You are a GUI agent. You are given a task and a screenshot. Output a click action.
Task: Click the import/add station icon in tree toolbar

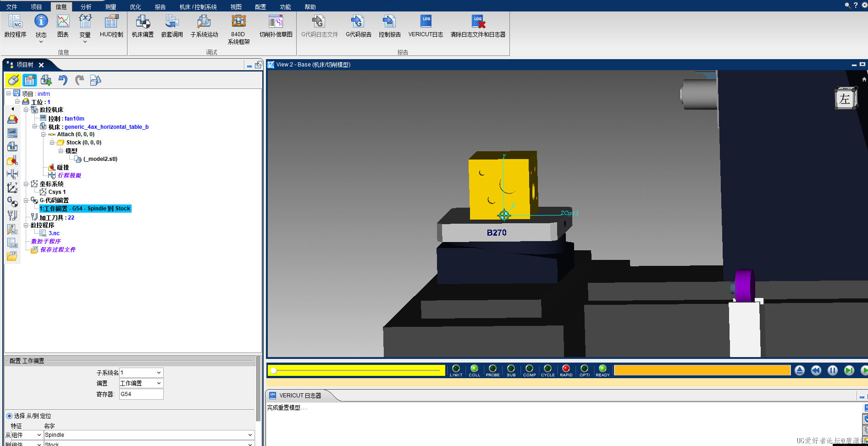pos(46,80)
